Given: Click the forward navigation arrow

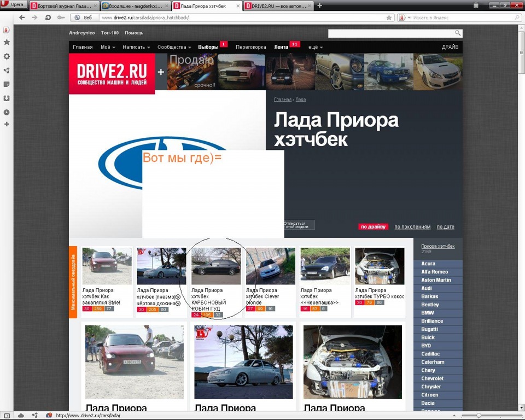Looking at the screenshot, I should click(35, 17).
